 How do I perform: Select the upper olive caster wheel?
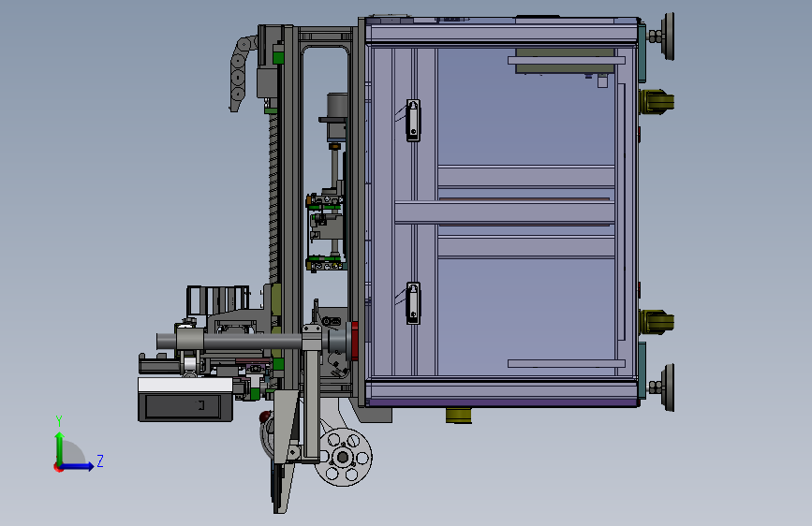click(657, 102)
